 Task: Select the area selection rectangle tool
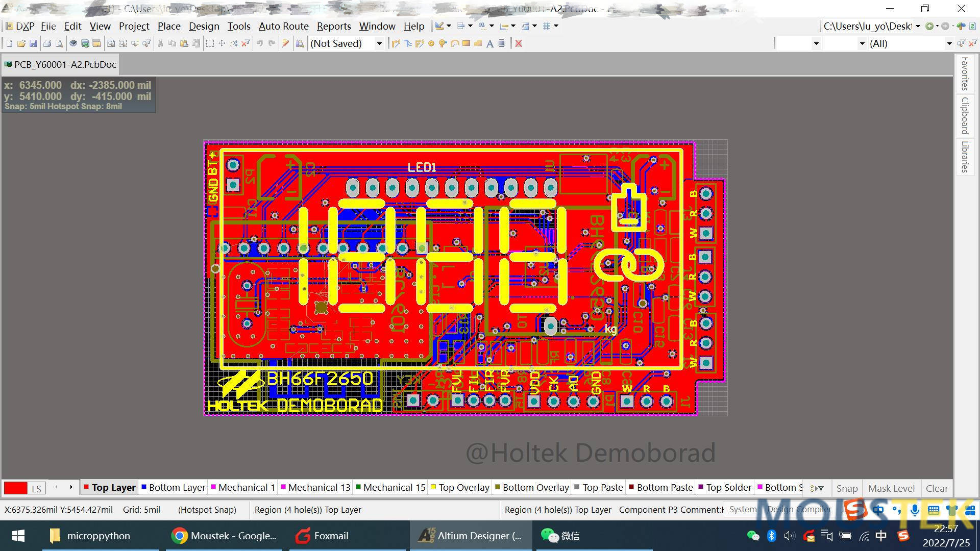(x=210, y=43)
